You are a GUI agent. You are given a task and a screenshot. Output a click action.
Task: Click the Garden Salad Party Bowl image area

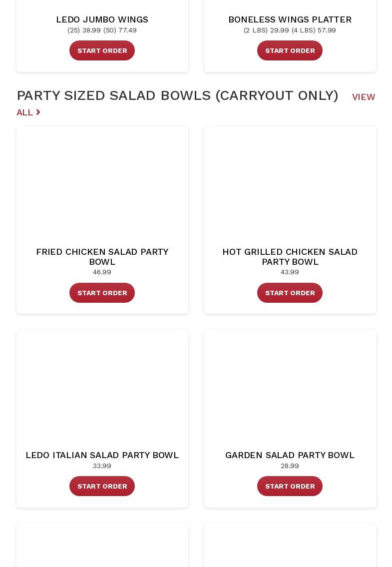[290, 387]
